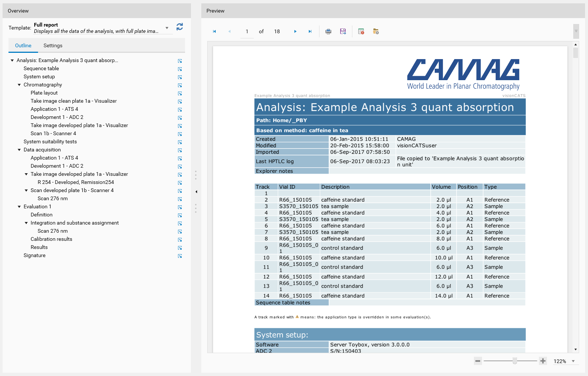Go to first page of preview
The height and width of the screenshot is (376, 588).
(214, 31)
